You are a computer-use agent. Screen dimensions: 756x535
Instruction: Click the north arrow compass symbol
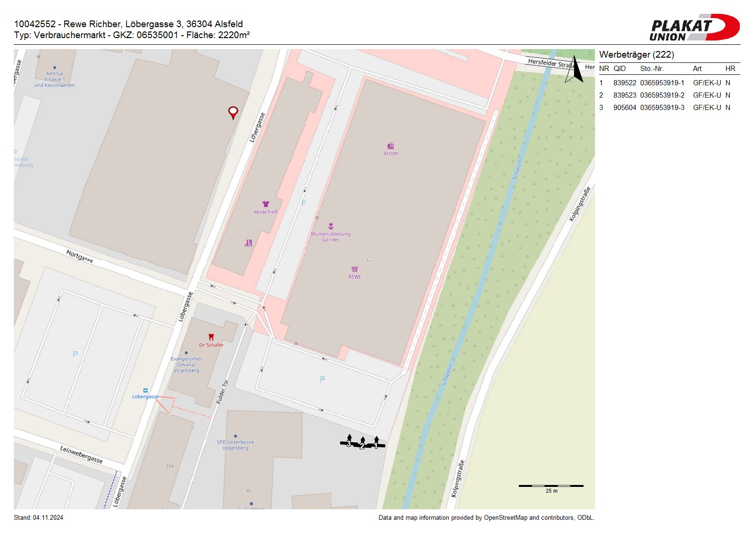pyautogui.click(x=575, y=70)
